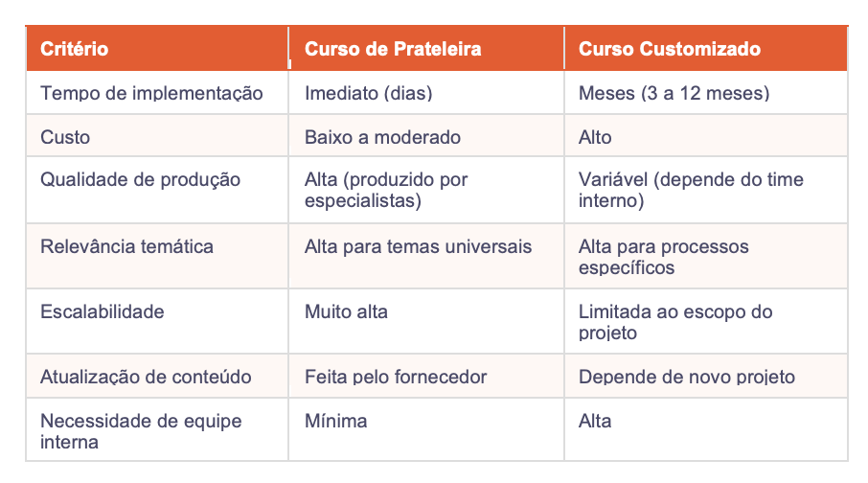
Task: Click the "Limitada ao escopo do projeto" cell
Action: coord(675,322)
